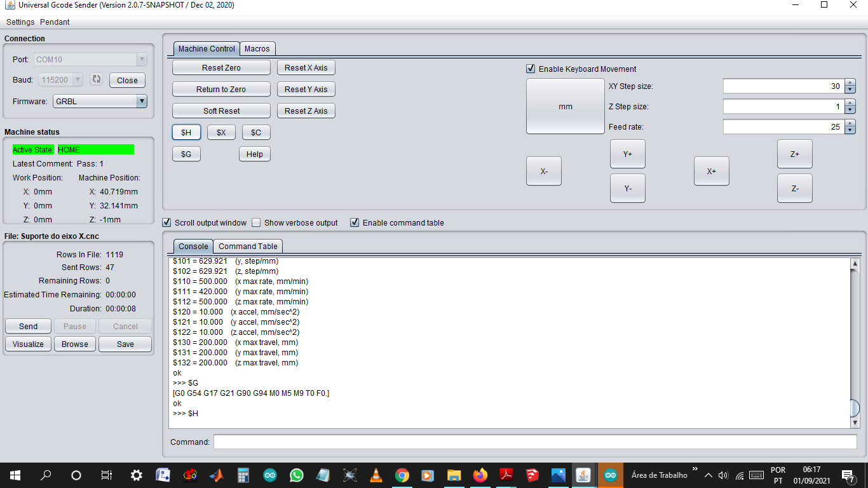Open Google Chrome from the taskbar

pos(402,475)
